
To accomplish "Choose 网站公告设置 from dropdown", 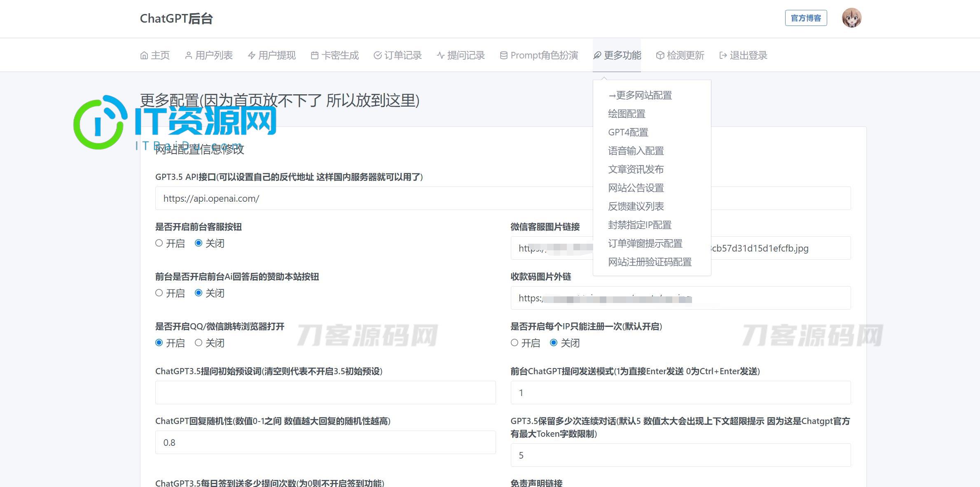I will click(x=636, y=188).
